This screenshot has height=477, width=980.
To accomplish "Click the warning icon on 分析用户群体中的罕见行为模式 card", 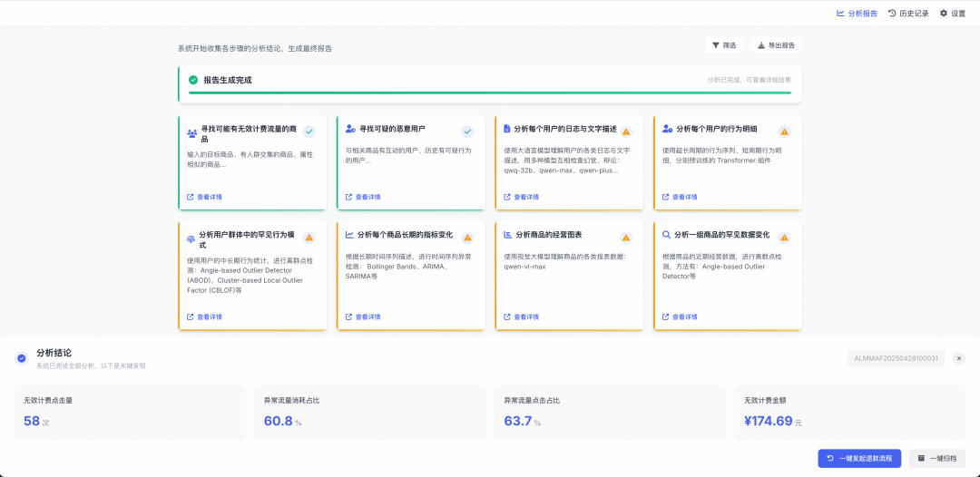I will click(x=309, y=238).
